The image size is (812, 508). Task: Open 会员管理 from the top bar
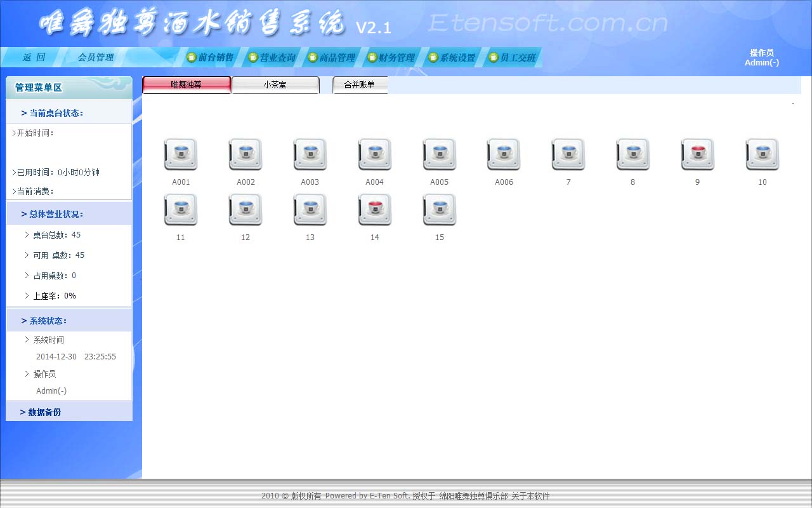[x=96, y=58]
